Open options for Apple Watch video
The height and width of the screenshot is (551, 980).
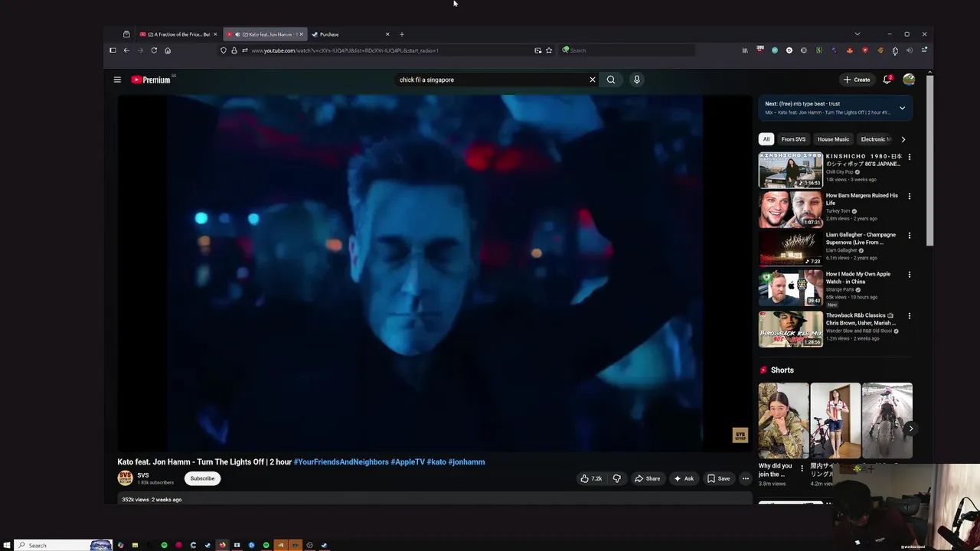point(909,274)
